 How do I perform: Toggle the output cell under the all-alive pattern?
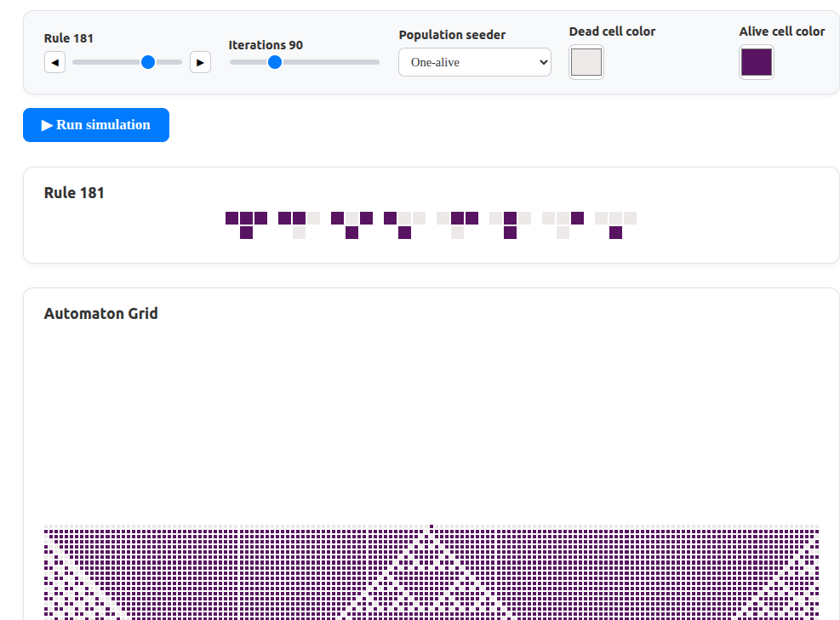[x=245, y=231]
